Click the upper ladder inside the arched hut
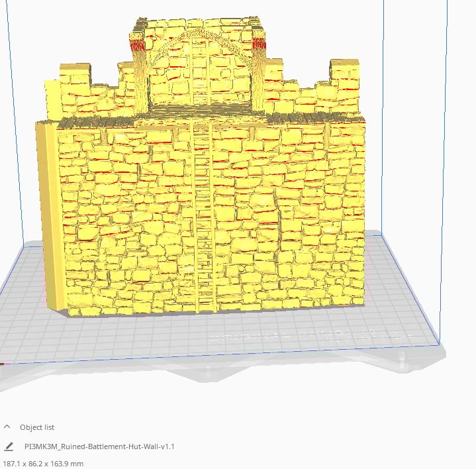Viewport: 476px width, 469px height. [x=200, y=73]
